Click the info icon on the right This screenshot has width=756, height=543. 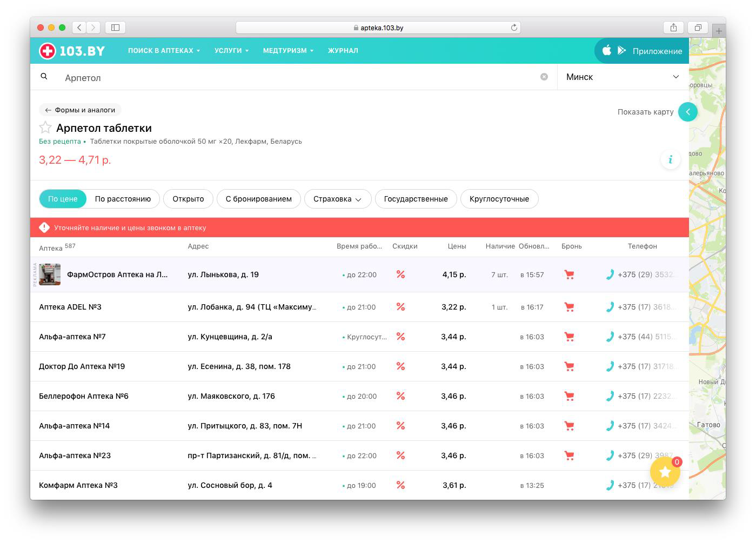coord(670,159)
